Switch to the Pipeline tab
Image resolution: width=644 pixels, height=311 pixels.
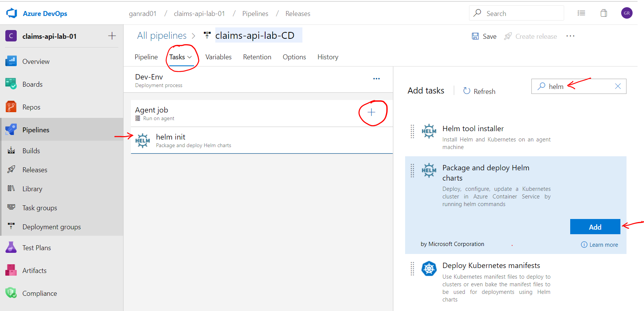click(x=146, y=57)
